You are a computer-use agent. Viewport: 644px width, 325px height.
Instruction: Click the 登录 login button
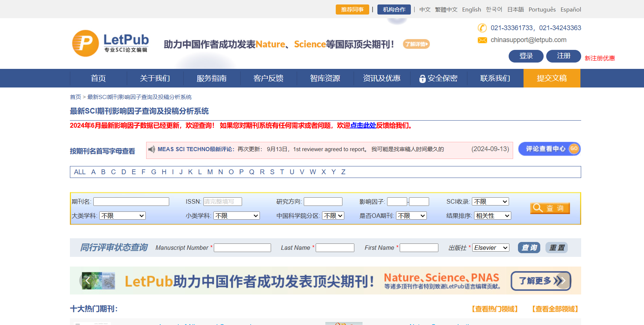(526, 56)
